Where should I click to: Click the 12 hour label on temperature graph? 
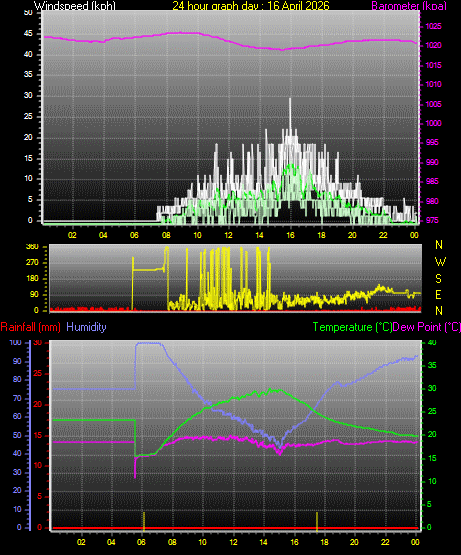(233, 542)
